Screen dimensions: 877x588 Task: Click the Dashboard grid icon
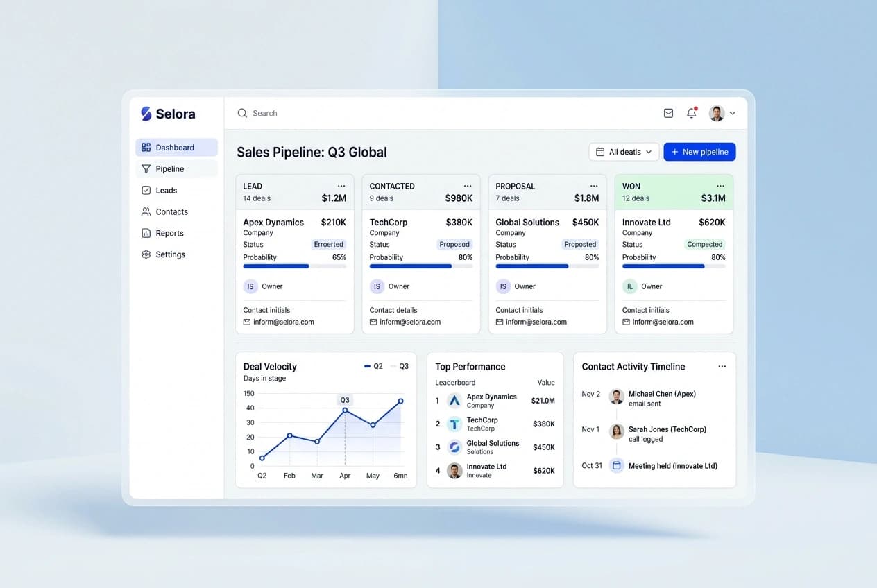(146, 147)
